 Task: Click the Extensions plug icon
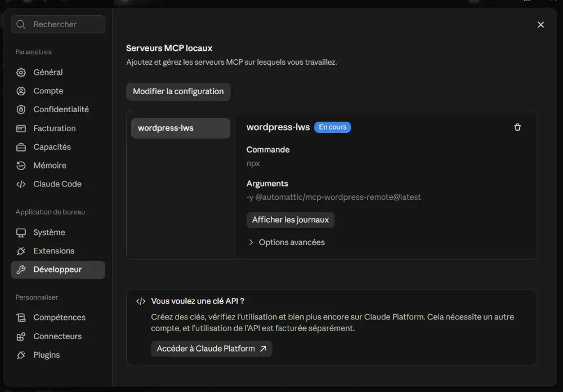coord(21,251)
